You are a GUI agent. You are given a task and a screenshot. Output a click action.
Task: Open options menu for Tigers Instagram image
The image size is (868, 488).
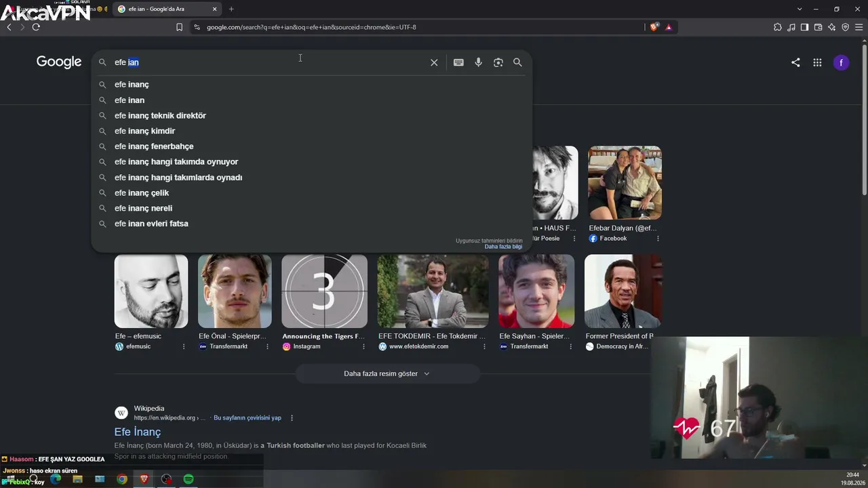363,346
